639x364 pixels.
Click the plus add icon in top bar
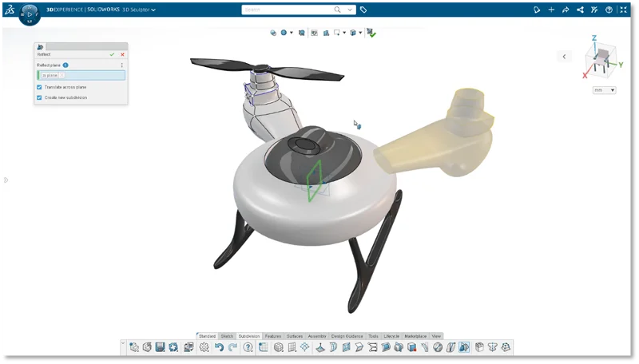551,10
